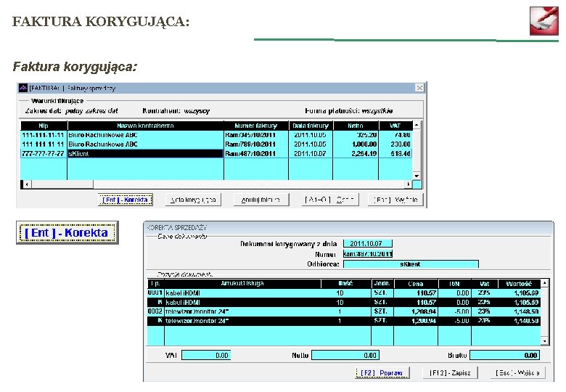
Task: Click the Anuluj fakturę button
Action: tap(261, 200)
